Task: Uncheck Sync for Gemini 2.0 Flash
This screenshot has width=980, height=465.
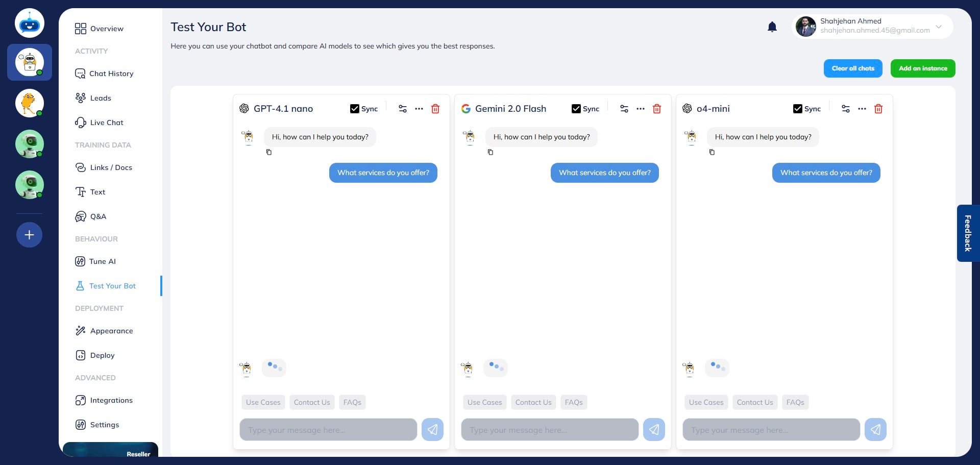Action: [576, 109]
